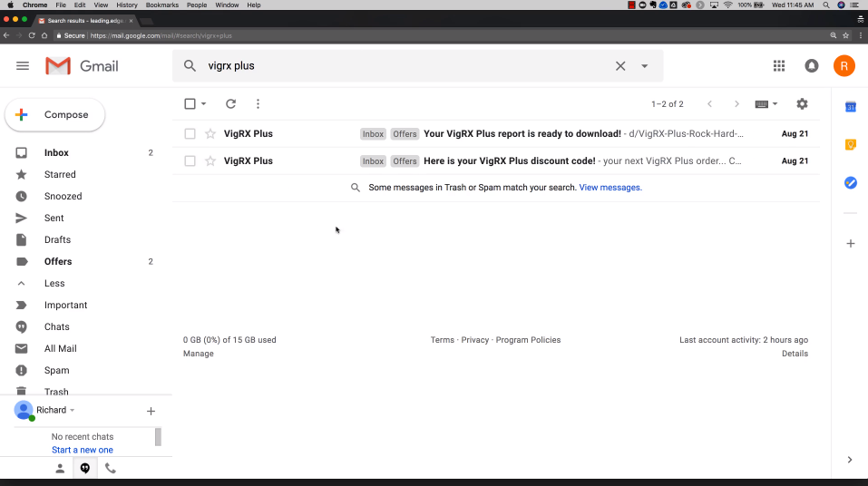Screen dimensions: 868x486
Task: Switch to Hangouts conversations tab
Action: (x=84, y=468)
